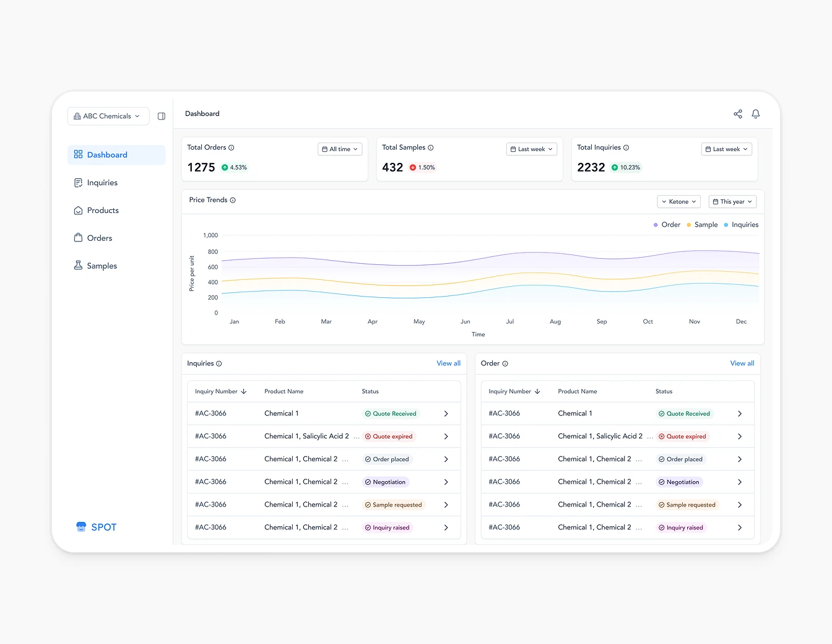Change the Total Orders time range from All time

pyautogui.click(x=339, y=149)
